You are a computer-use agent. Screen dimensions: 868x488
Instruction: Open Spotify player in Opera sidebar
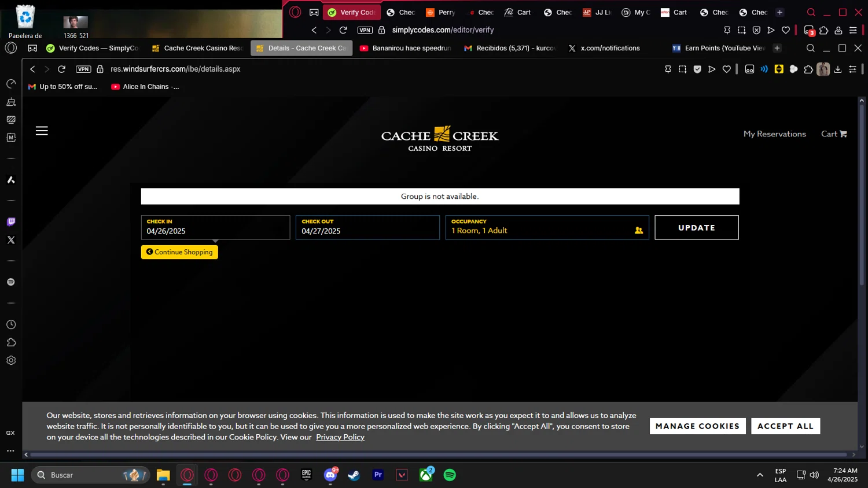tap(11, 282)
